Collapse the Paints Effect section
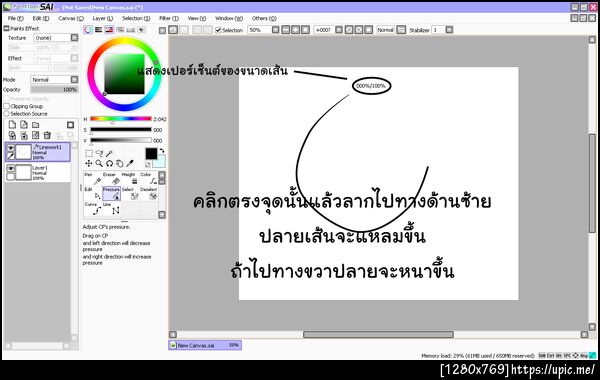This screenshot has width=600, height=380. coord(6,28)
